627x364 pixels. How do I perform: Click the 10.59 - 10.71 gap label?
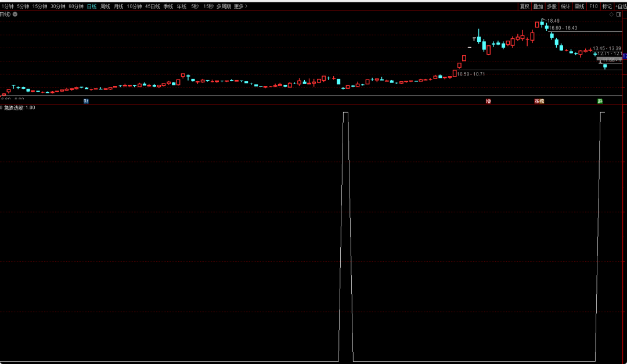point(471,74)
